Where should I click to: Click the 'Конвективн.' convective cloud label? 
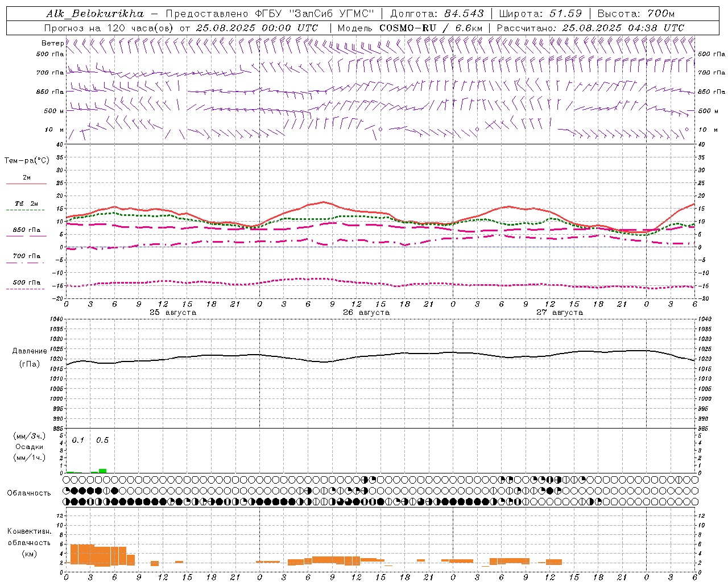[30, 531]
